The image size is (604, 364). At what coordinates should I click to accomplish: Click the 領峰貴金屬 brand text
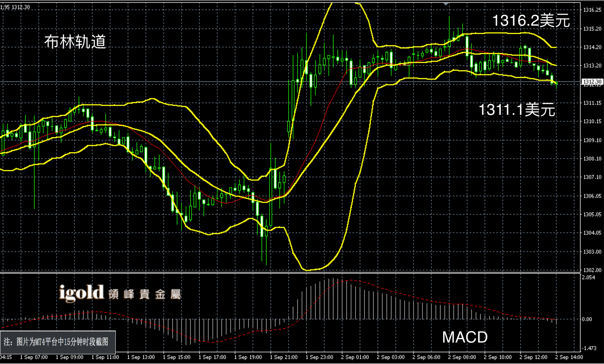(x=145, y=294)
